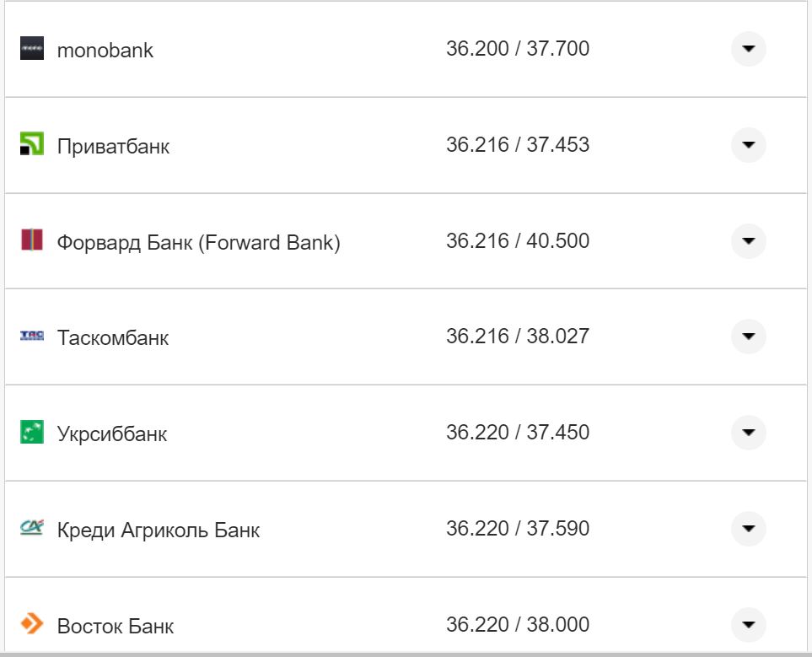Click the Креди Агриколь Банк logo icon
This screenshot has width=812, height=657.
[31, 529]
